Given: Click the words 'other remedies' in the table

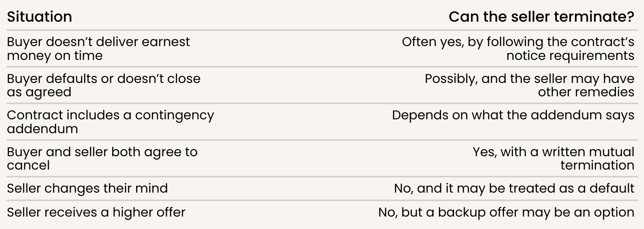Looking at the screenshot, I should (586, 92).
